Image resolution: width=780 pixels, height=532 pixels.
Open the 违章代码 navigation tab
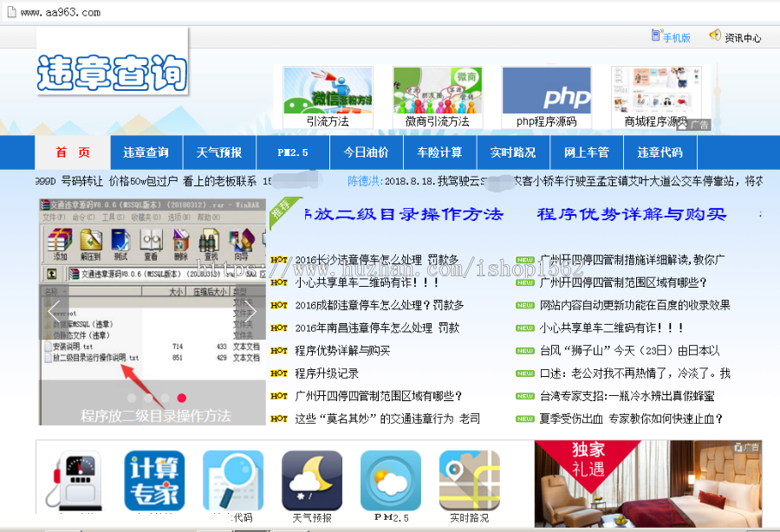(660, 152)
